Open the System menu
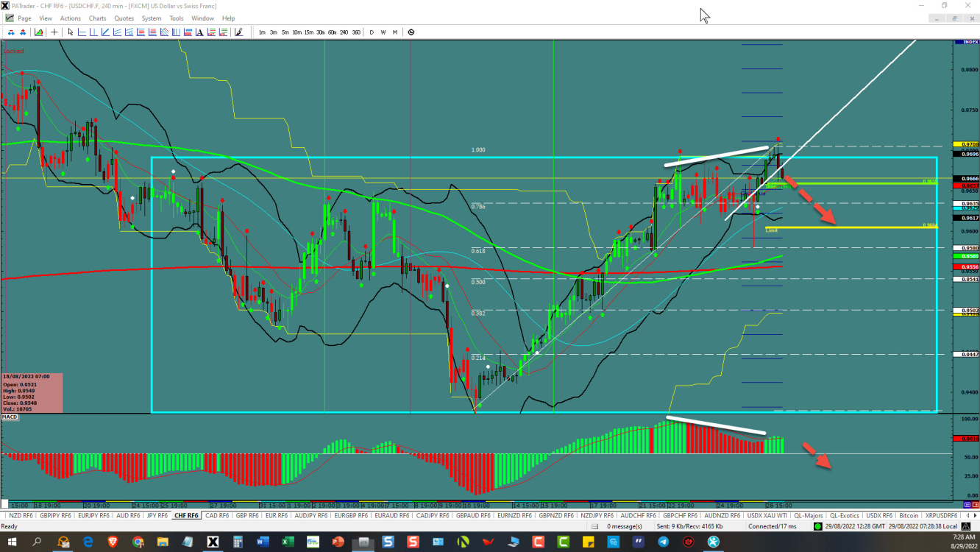This screenshot has height=552, width=980. coord(152,18)
